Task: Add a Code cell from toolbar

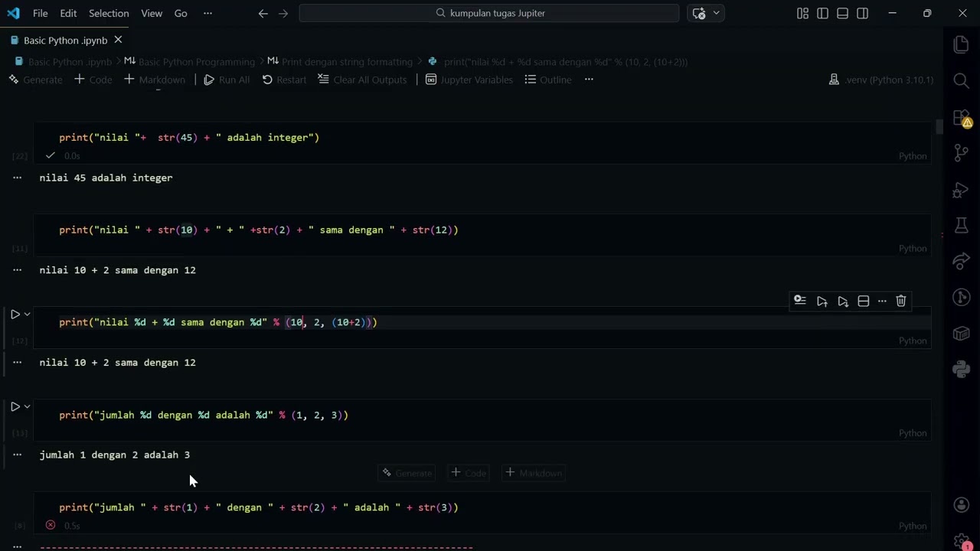Action: click(x=93, y=80)
